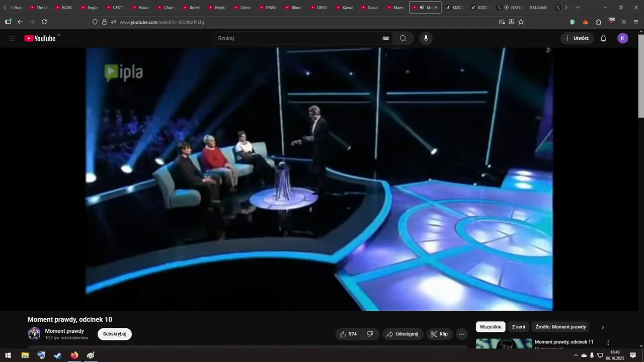The image size is (644, 362).
Task: Open Windows notification center
Action: (633, 355)
